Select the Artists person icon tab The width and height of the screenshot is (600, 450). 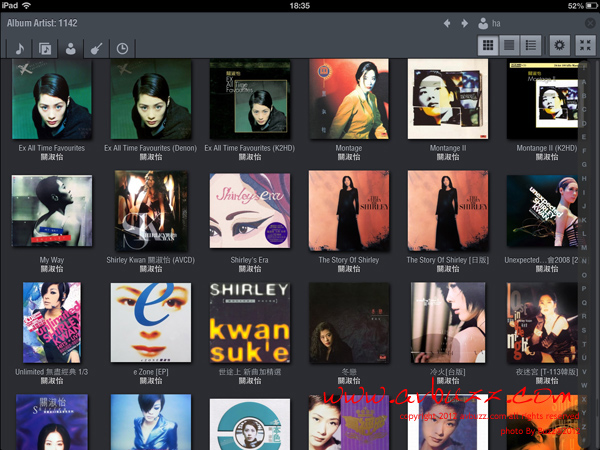(70, 47)
